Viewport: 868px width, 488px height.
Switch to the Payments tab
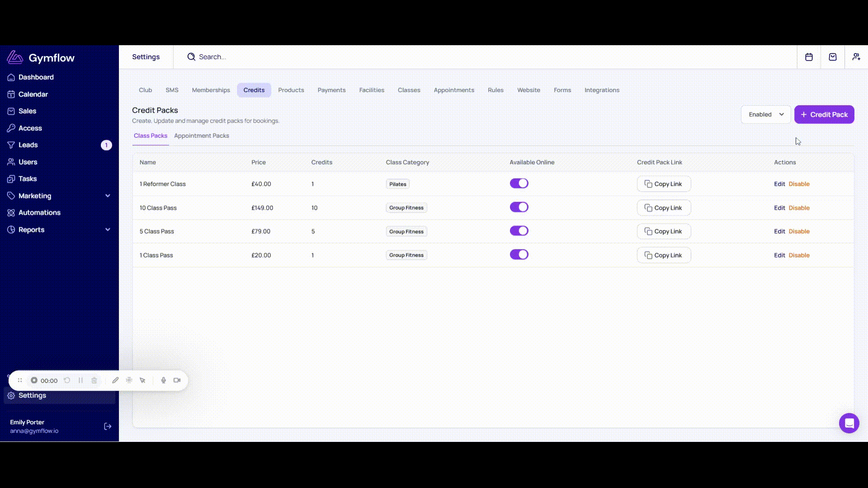pyautogui.click(x=331, y=90)
